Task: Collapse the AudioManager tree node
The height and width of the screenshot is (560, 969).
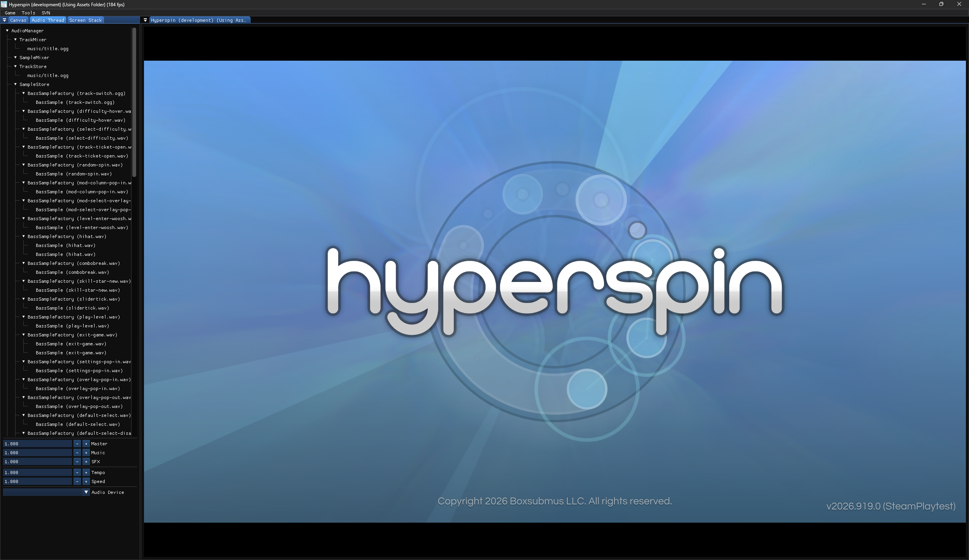Action: (7, 31)
